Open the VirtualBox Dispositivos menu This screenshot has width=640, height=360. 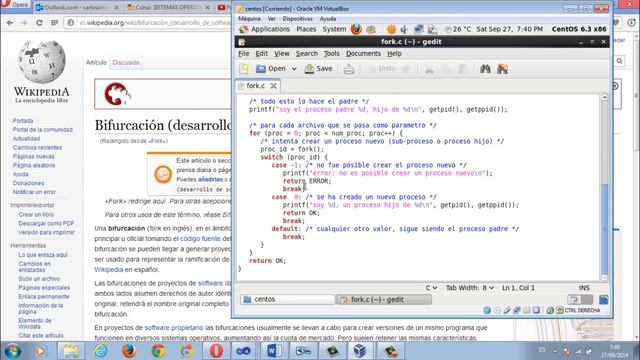pyautogui.click(x=297, y=19)
